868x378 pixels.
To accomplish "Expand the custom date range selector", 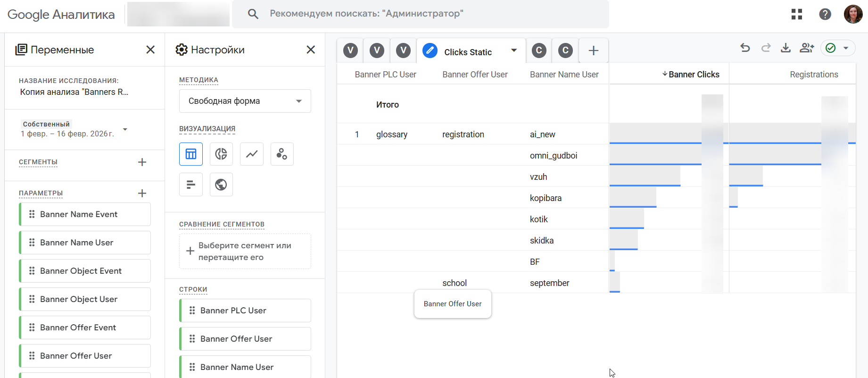I will coord(125,129).
